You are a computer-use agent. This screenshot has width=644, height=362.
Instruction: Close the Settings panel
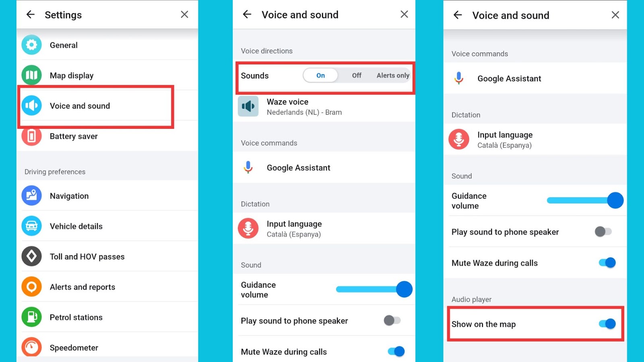[184, 14]
